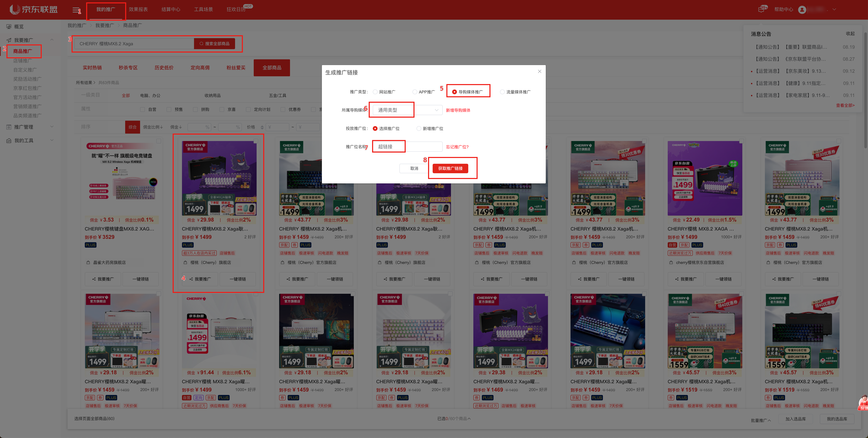Viewport: 868px width, 438px height.
Task: Click 加入选品库 button
Action: tap(796, 419)
